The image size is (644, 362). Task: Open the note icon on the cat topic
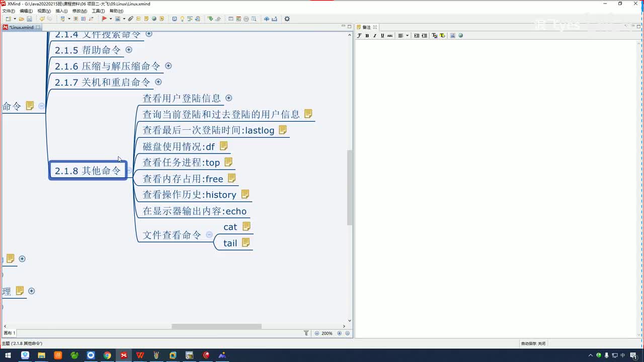coord(247,226)
